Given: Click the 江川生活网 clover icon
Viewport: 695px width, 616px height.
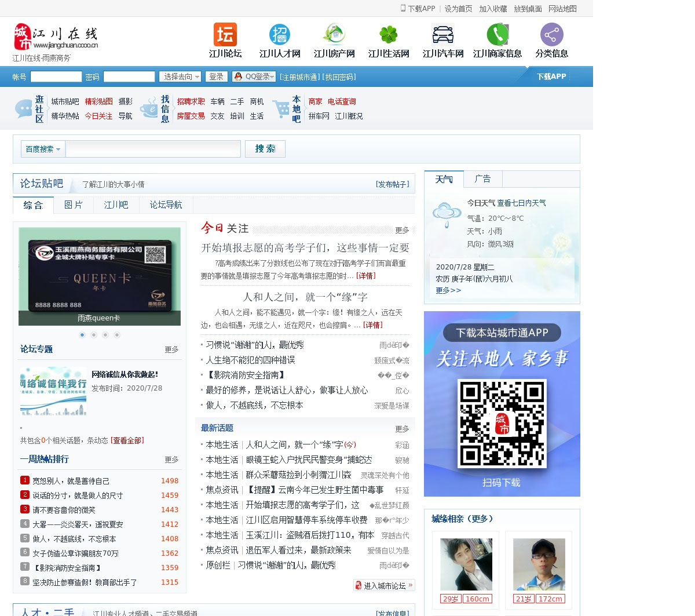Looking at the screenshot, I should click(x=389, y=35).
